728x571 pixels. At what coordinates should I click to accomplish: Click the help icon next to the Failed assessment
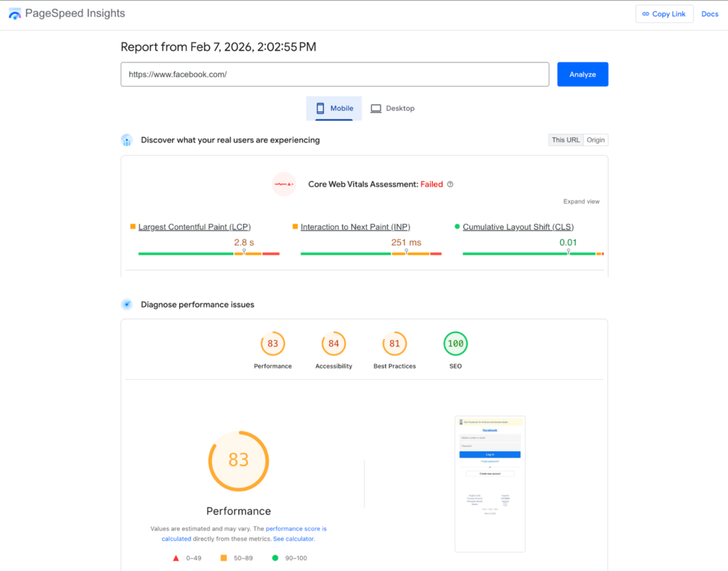click(x=449, y=183)
